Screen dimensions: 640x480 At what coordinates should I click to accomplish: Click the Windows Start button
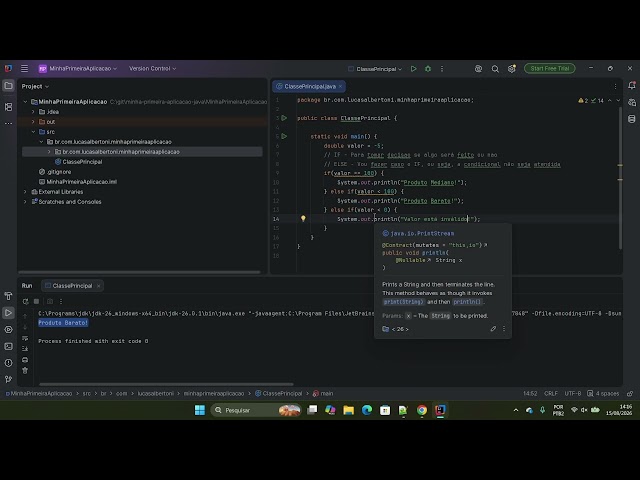(x=200, y=410)
